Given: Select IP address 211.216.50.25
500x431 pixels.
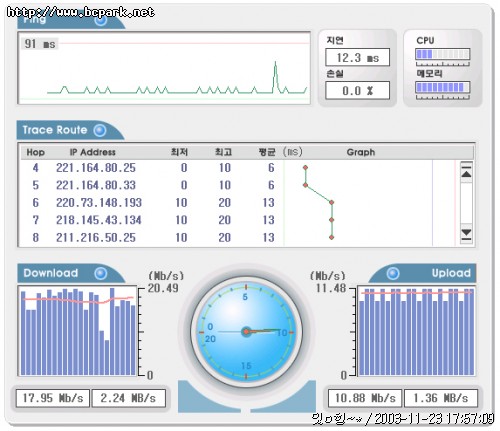Looking at the screenshot, I should click(x=96, y=237).
